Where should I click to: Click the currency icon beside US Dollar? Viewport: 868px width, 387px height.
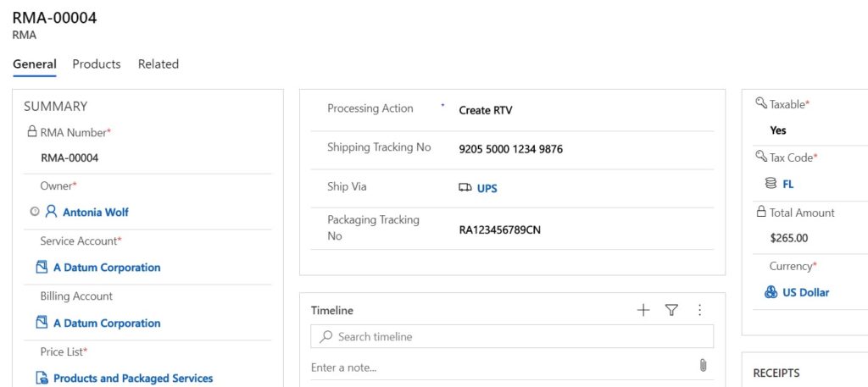[771, 292]
